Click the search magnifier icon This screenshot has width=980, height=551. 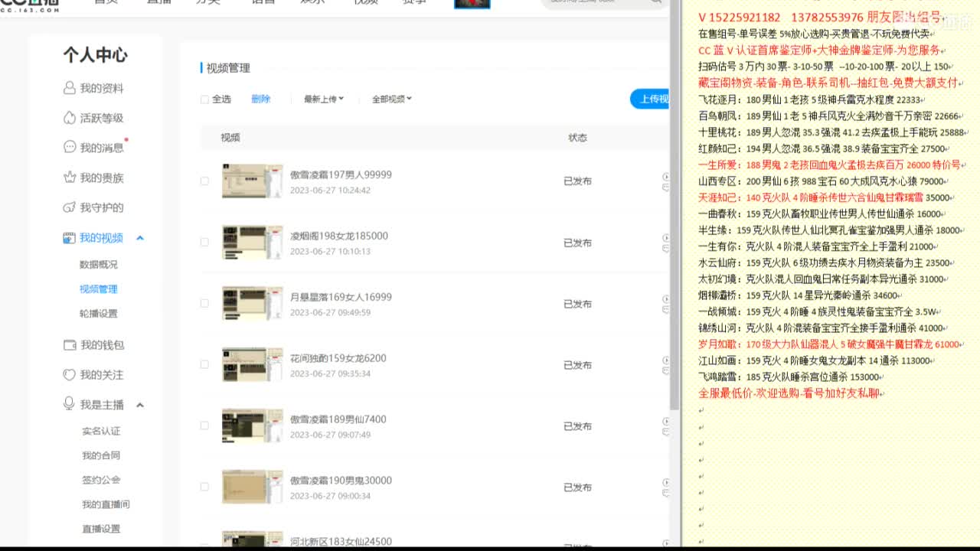tap(655, 2)
